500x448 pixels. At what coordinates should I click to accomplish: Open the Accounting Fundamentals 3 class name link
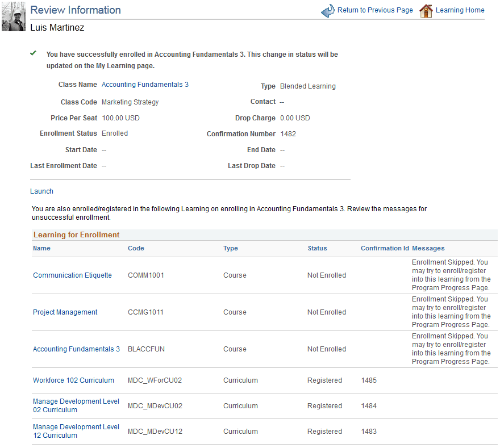coord(145,84)
